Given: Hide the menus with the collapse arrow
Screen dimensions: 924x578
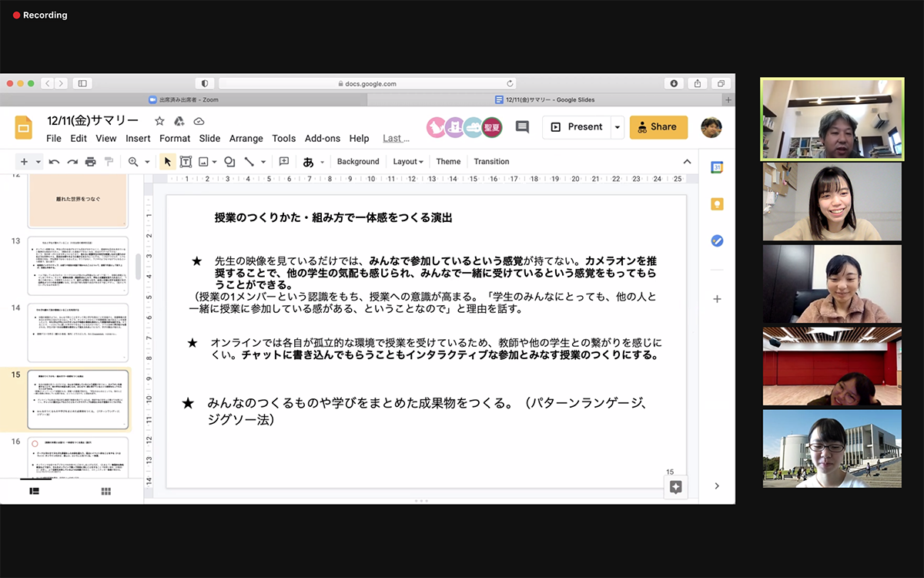Looking at the screenshot, I should point(687,162).
